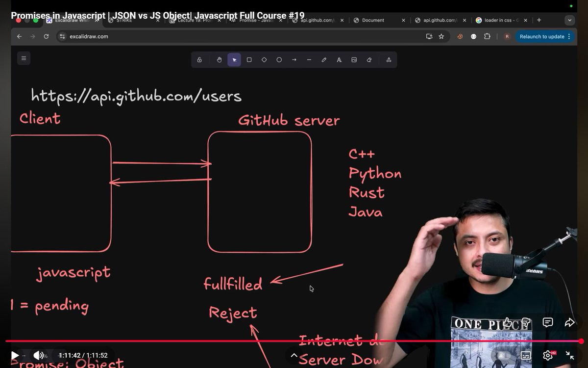View site information icon beside URL

pos(62,36)
